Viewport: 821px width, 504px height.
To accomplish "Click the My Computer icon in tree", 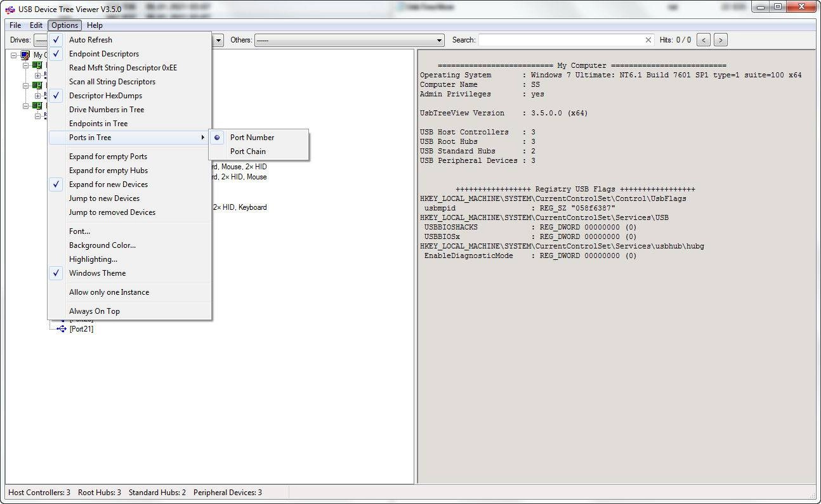I will [25, 55].
